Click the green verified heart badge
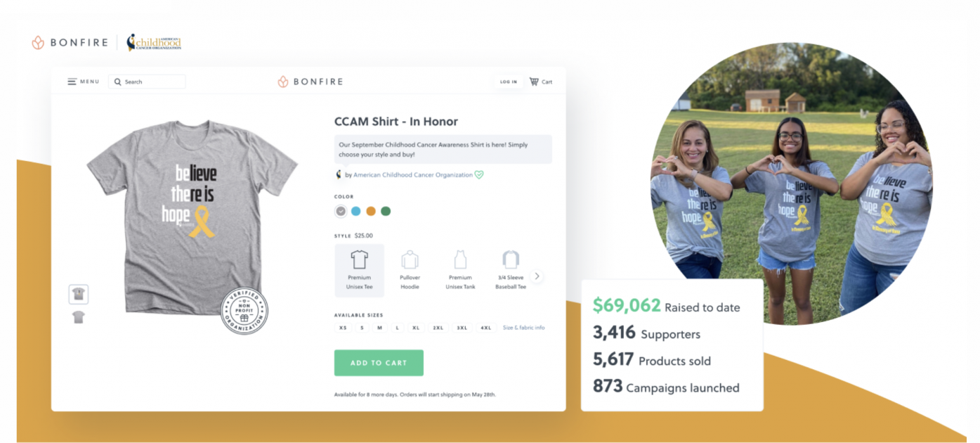Viewport: 980px width, 443px height. 479,175
